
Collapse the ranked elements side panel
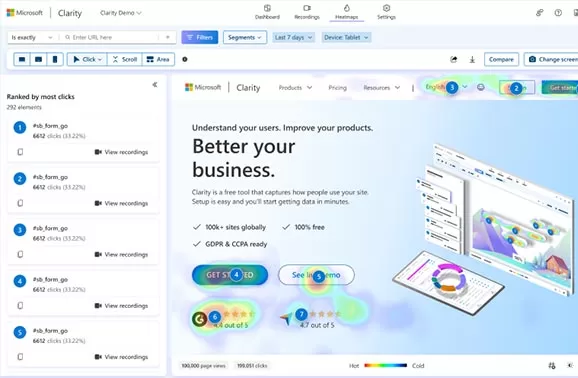click(x=155, y=84)
